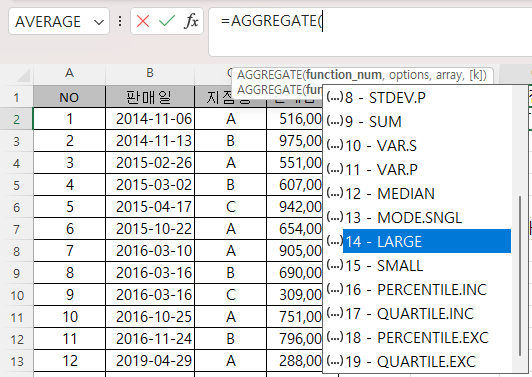Click the date cell 2015-03-02
The width and height of the screenshot is (532, 377).
[150, 185]
